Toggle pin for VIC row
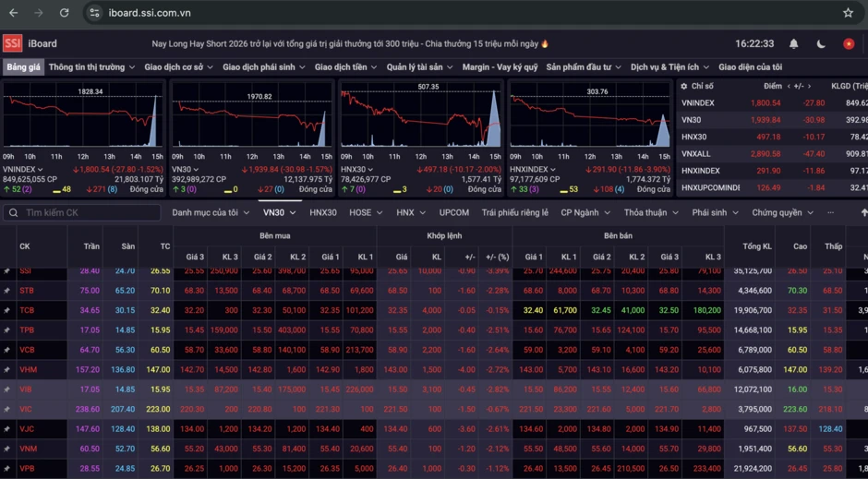The width and height of the screenshot is (868, 479). 6,409
